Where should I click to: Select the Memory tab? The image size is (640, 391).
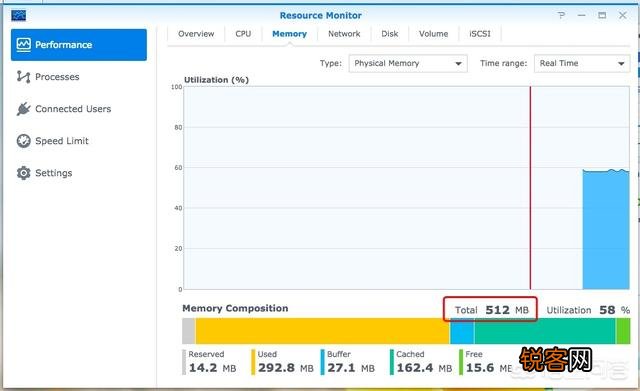click(289, 34)
